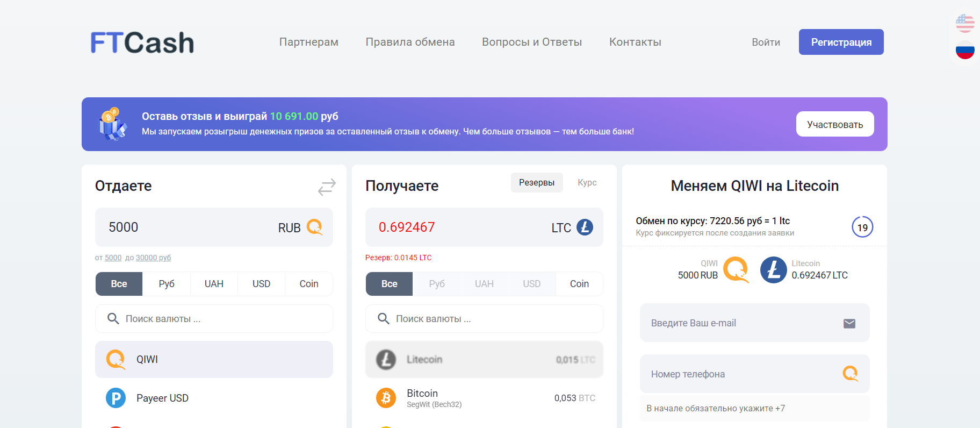
Task: Select Bitcoin SegWit row in the receive list
Action: (484, 398)
